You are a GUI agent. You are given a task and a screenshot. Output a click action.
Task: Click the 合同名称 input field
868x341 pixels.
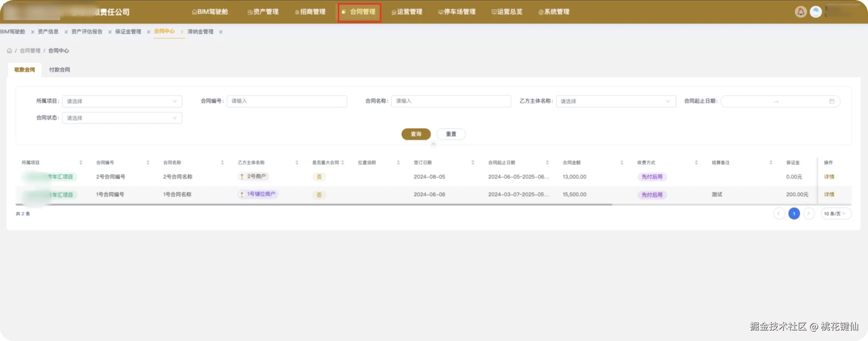tap(451, 101)
